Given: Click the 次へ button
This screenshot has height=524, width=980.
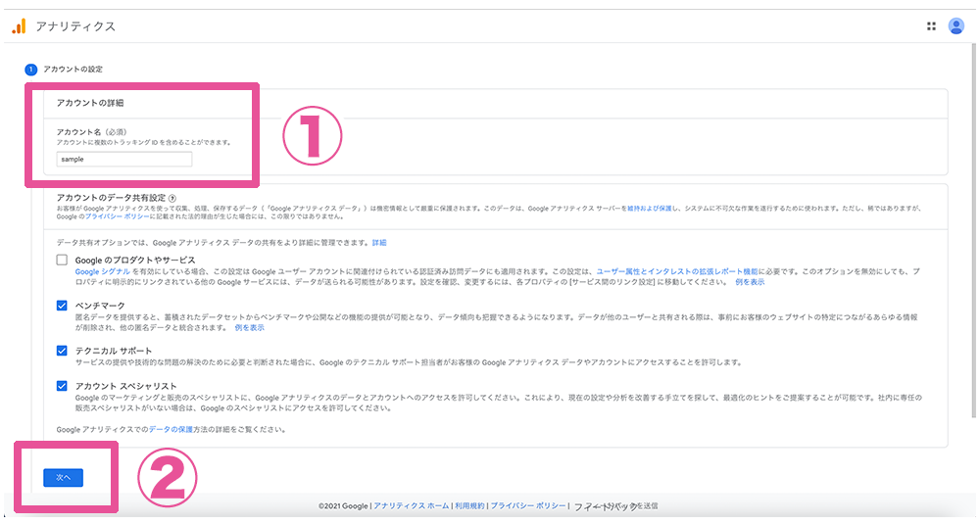Looking at the screenshot, I should 64,477.
